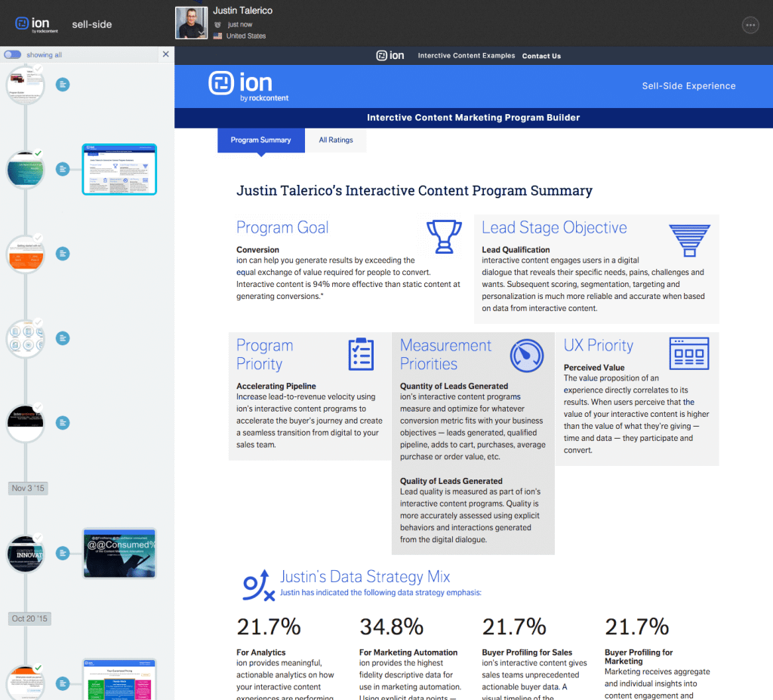The image size is (773, 700).
Task: Click the Data Strategy Mix play-diagram icon
Action: (258, 586)
